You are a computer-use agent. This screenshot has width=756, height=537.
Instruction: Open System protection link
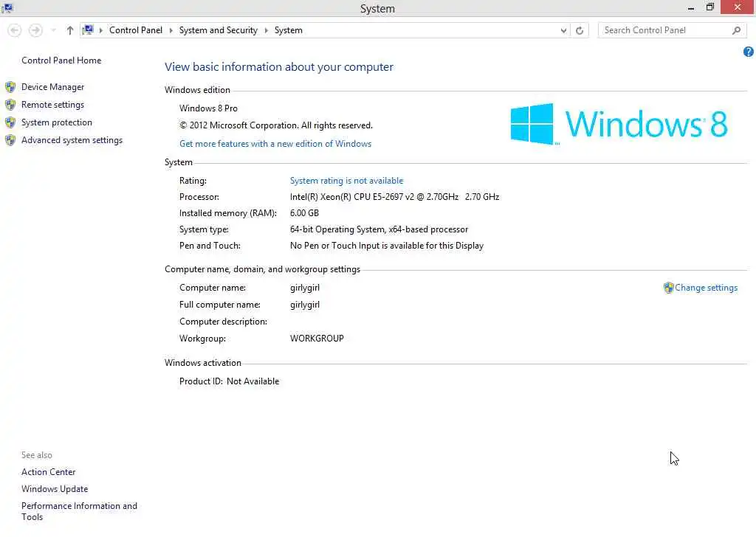point(56,122)
